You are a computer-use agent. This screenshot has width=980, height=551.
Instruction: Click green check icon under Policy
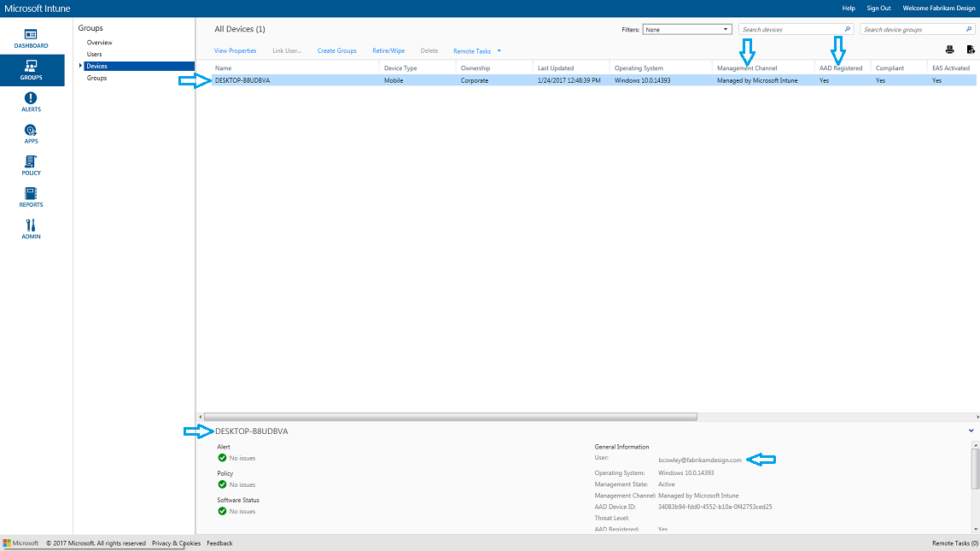click(222, 484)
